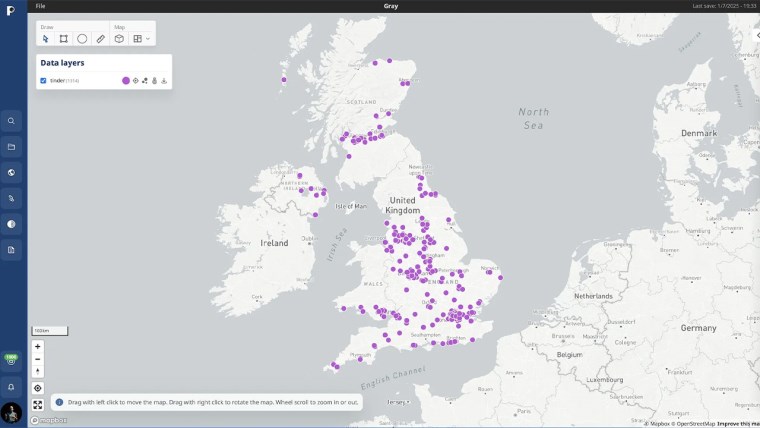Open the notifications bell icon
The width and height of the screenshot is (760, 428).
point(11,387)
